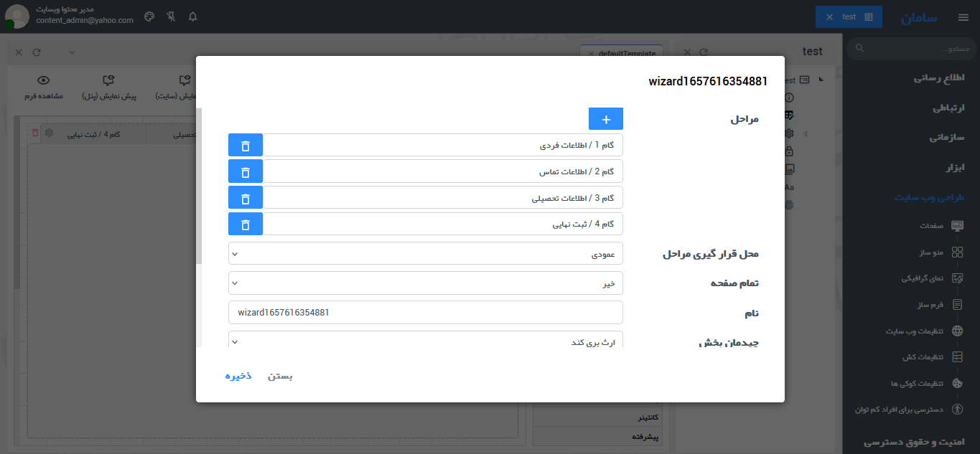Expand the 'امنیت و حقوق دسترسی' section
Viewport: 980px width, 454px height.
[913, 442]
